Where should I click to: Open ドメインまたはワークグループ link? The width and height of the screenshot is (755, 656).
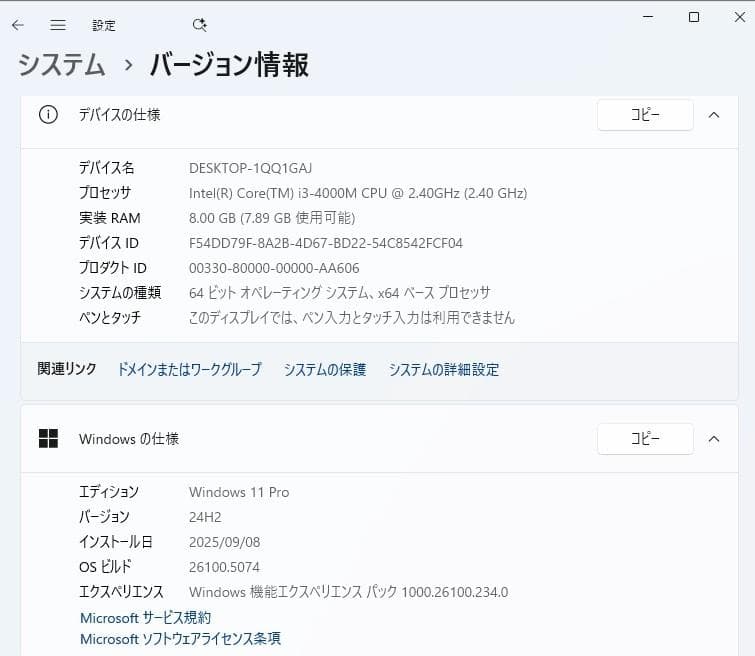coord(190,369)
